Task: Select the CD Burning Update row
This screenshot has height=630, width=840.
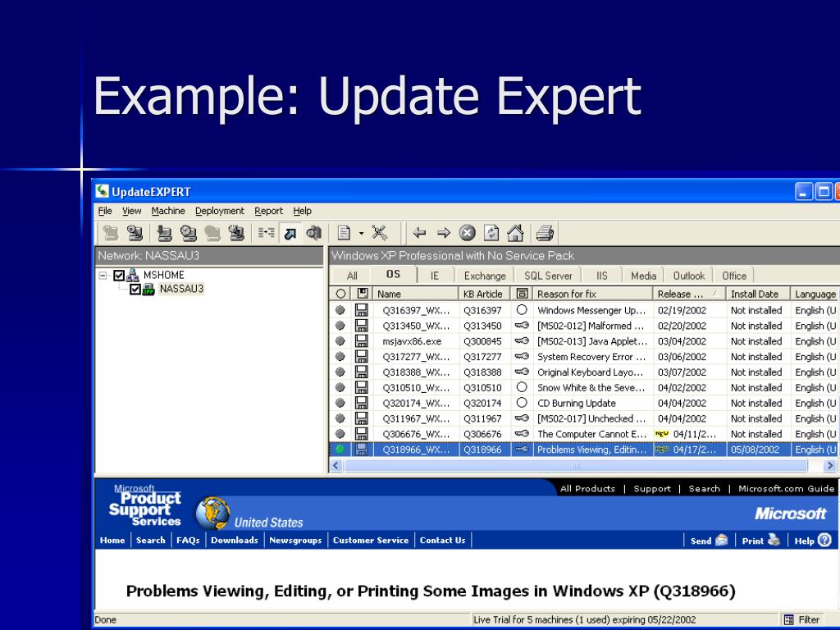Action: click(584, 403)
